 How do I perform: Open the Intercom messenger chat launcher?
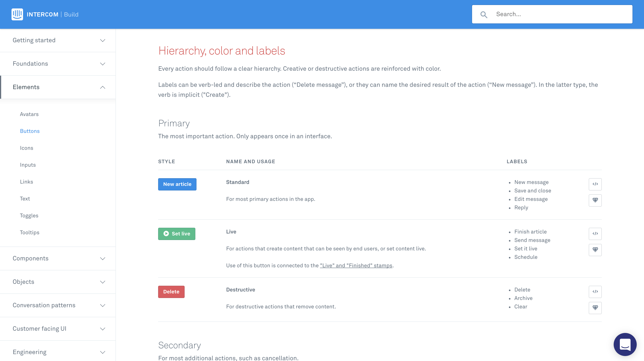point(625,344)
